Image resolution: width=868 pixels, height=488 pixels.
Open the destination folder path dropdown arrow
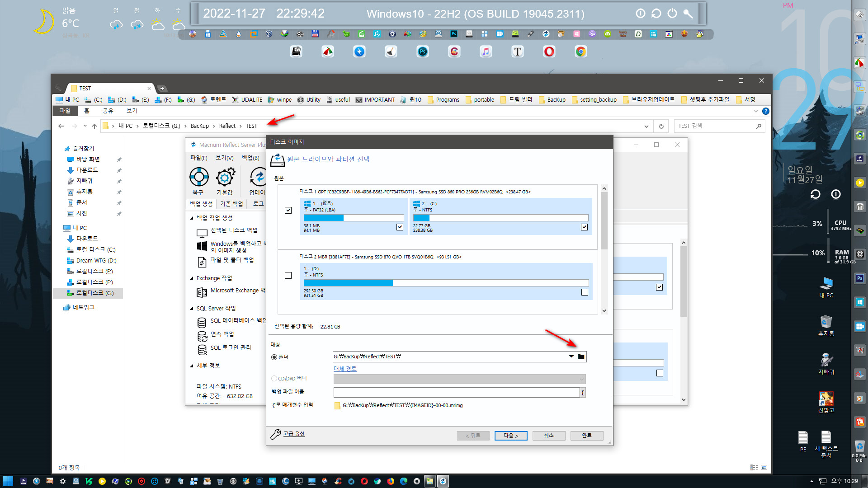coord(571,357)
